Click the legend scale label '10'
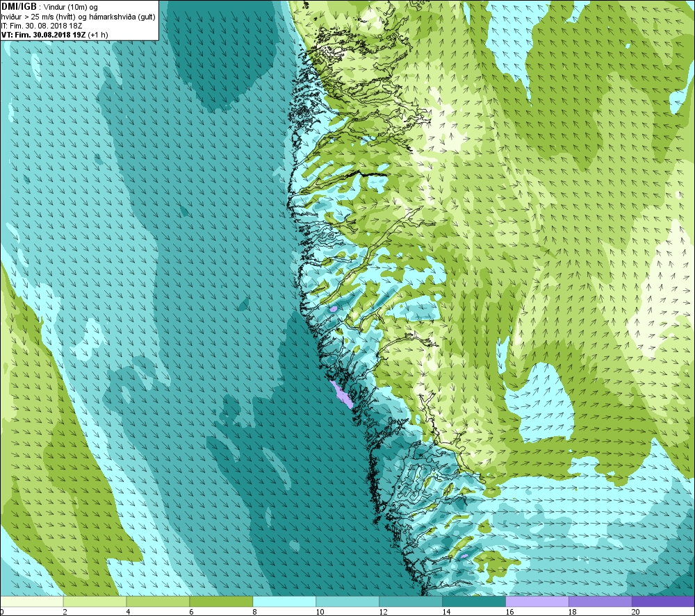This screenshot has height=616, width=695. pos(320,612)
